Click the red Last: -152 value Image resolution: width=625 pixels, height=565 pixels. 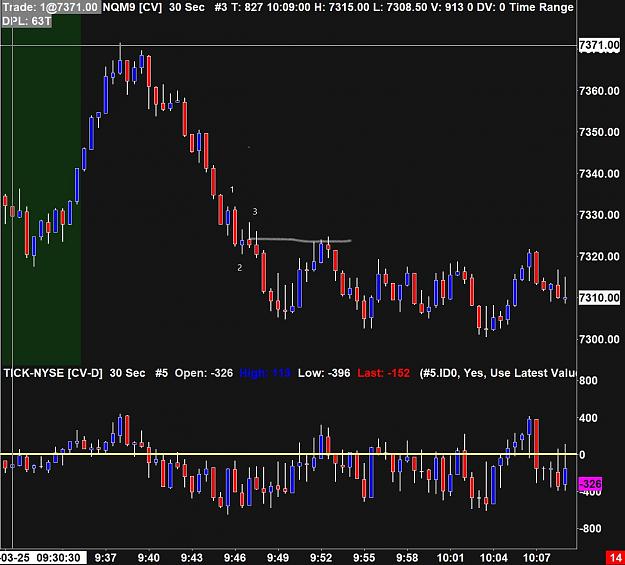click(383, 373)
